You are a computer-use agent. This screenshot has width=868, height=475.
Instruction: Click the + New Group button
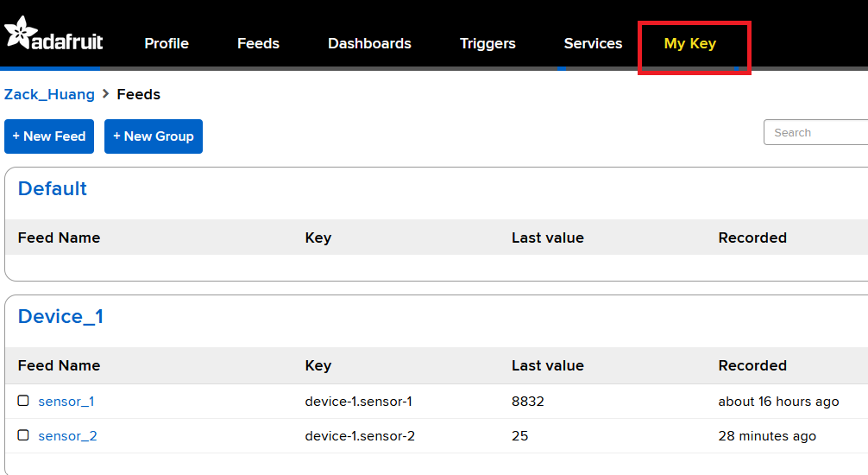[154, 136]
